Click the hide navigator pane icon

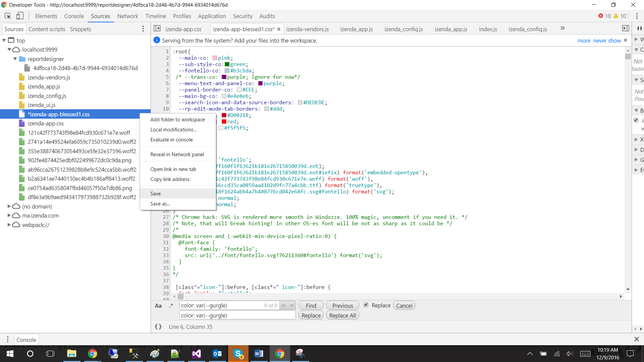157,28
